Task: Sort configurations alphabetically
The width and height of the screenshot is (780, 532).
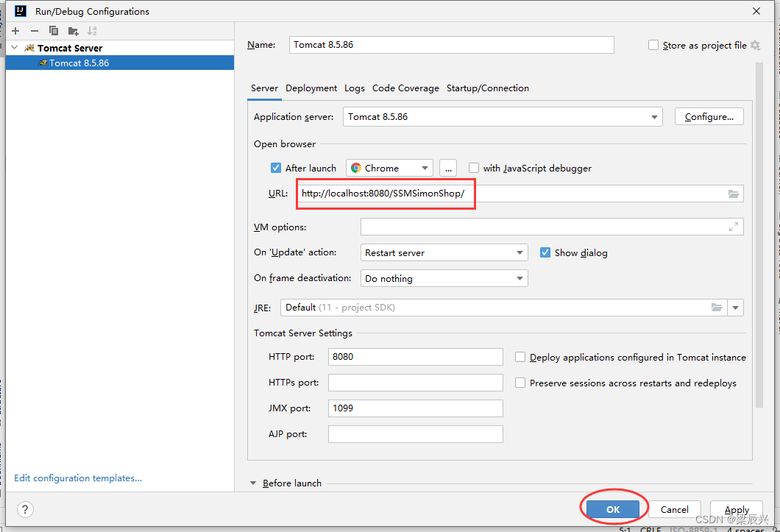Action: (92, 31)
